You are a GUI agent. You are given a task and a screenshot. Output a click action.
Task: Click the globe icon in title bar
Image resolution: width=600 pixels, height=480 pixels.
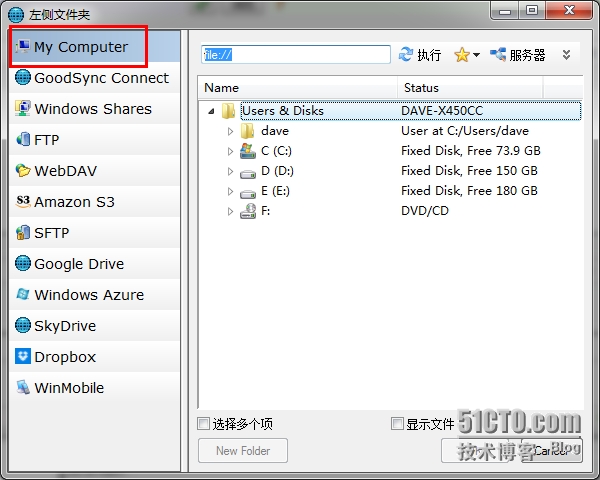16,15
